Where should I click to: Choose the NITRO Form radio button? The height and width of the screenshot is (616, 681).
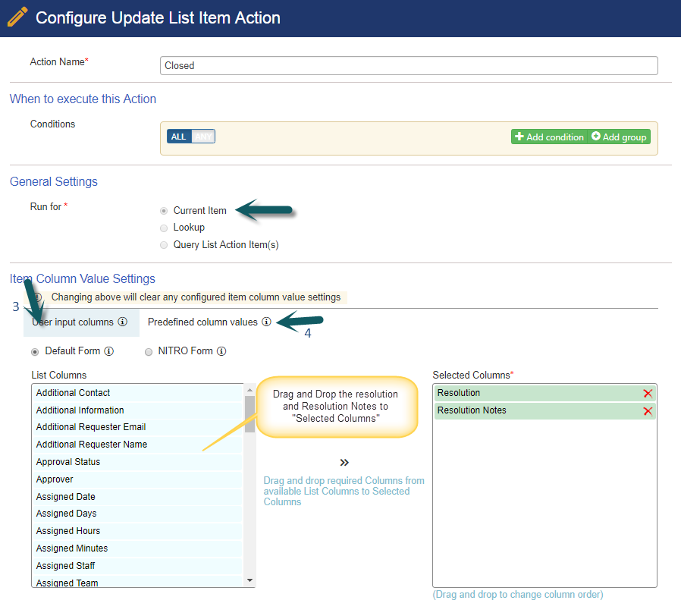click(149, 351)
